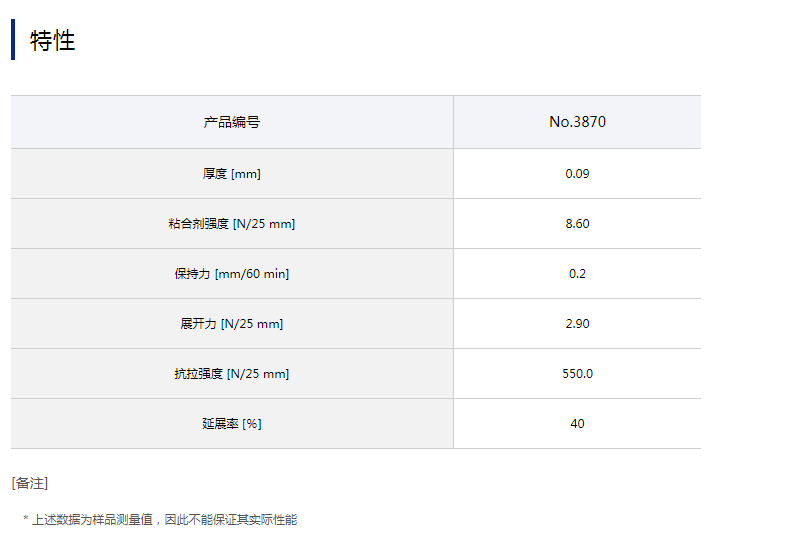Click the elongation value 40
Viewport: 801px width, 560px height.
click(577, 424)
